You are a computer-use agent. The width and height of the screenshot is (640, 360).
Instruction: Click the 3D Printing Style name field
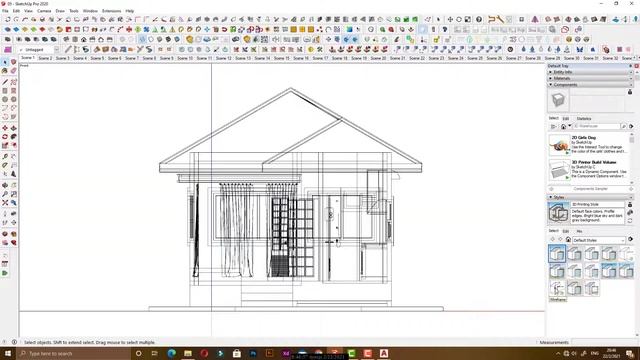tap(598, 204)
